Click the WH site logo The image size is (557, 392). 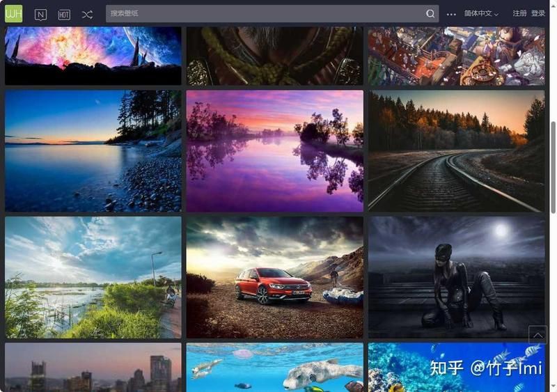14,14
